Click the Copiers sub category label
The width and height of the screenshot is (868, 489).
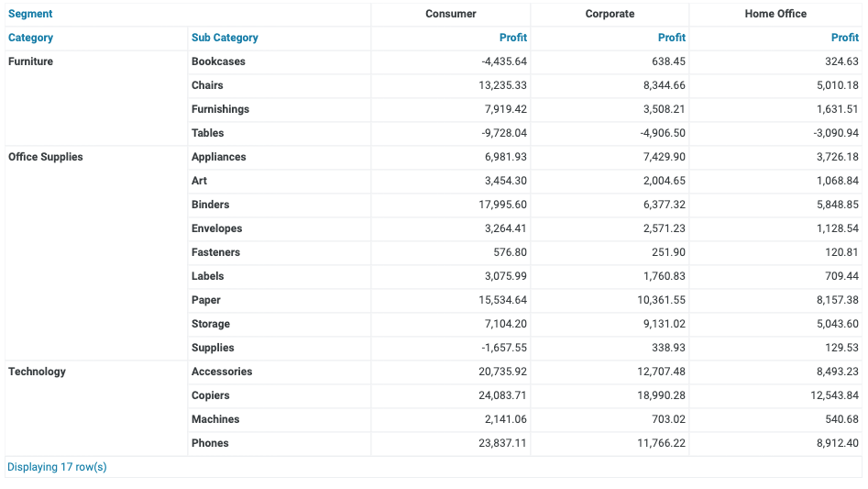click(x=211, y=395)
